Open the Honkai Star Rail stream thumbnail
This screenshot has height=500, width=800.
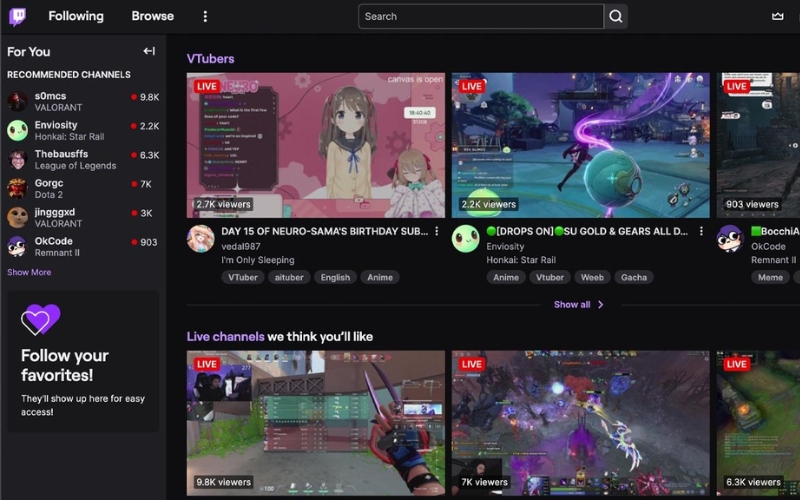[581, 145]
